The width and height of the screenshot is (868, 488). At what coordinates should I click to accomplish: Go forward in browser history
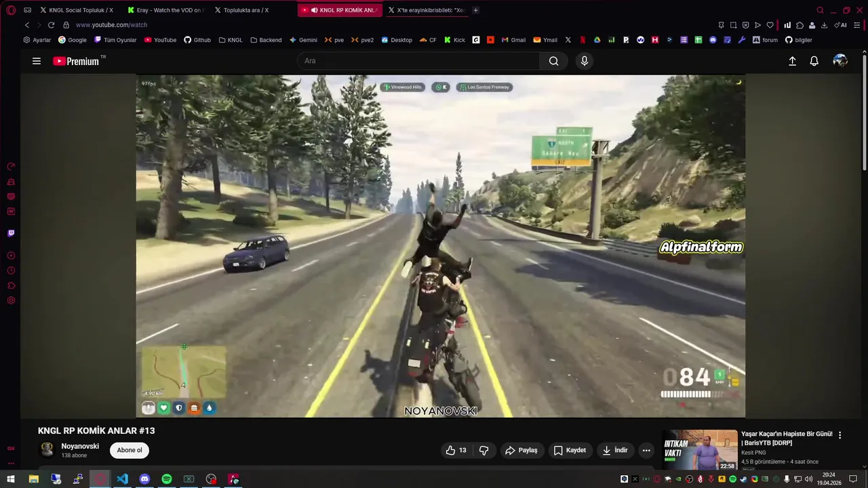38,25
